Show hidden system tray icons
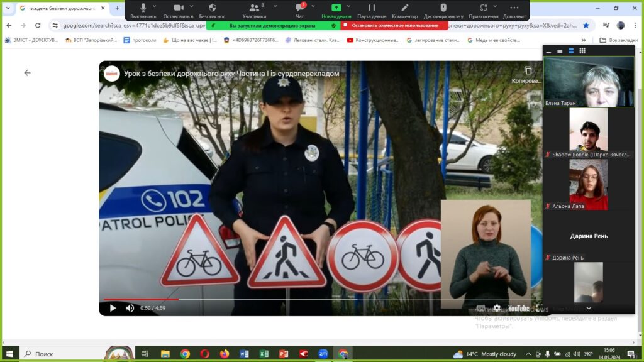Viewport: 644px width, 362px height. [x=528, y=354]
